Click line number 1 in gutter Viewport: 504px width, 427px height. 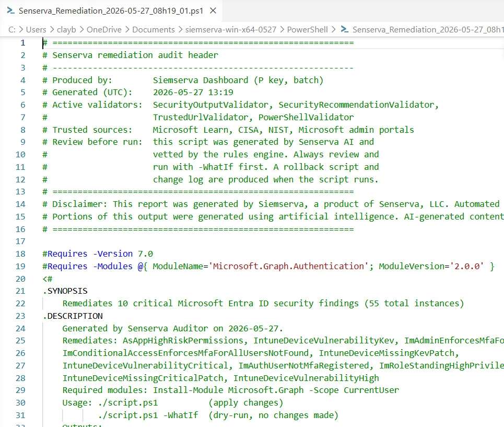tap(23, 42)
